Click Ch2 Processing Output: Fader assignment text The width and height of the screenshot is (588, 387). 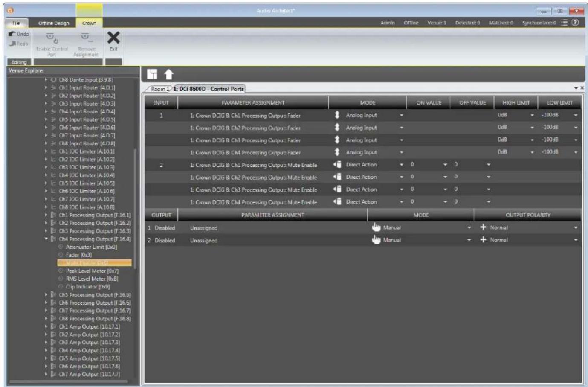pyautogui.click(x=245, y=128)
